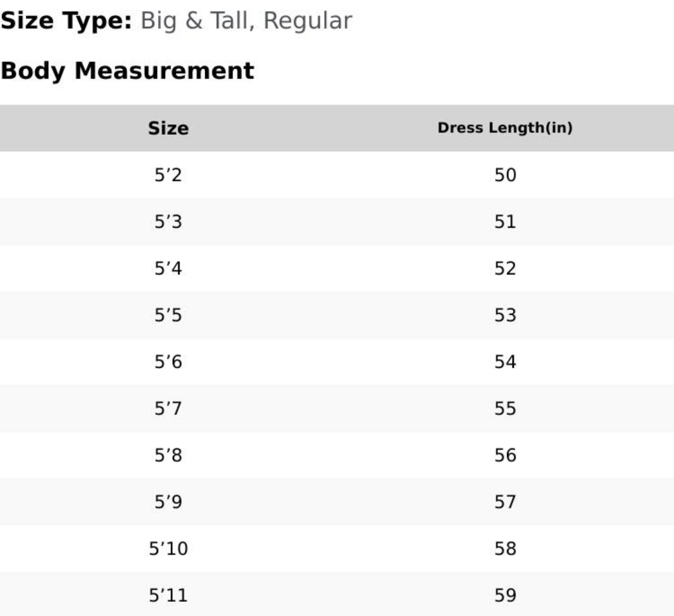Image resolution: width=674 pixels, height=616 pixels.
Task: Select the 5'8 size cell
Action: click(x=168, y=455)
